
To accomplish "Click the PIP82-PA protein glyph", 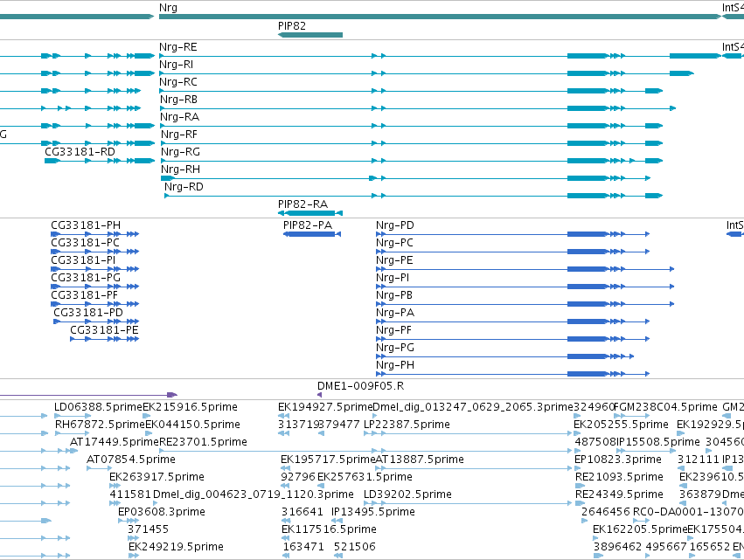I will (312, 234).
